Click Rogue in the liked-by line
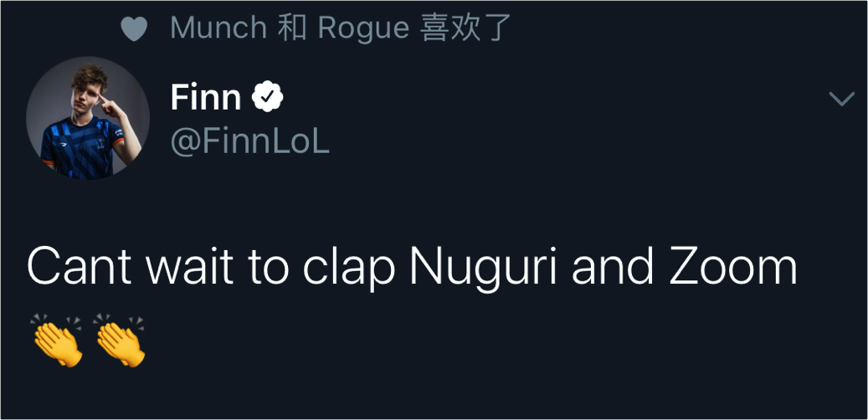 pyautogui.click(x=362, y=28)
